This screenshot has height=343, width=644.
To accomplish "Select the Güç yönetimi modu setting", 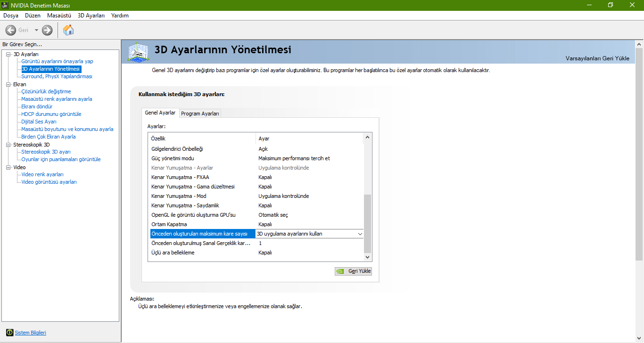I will tap(256, 158).
